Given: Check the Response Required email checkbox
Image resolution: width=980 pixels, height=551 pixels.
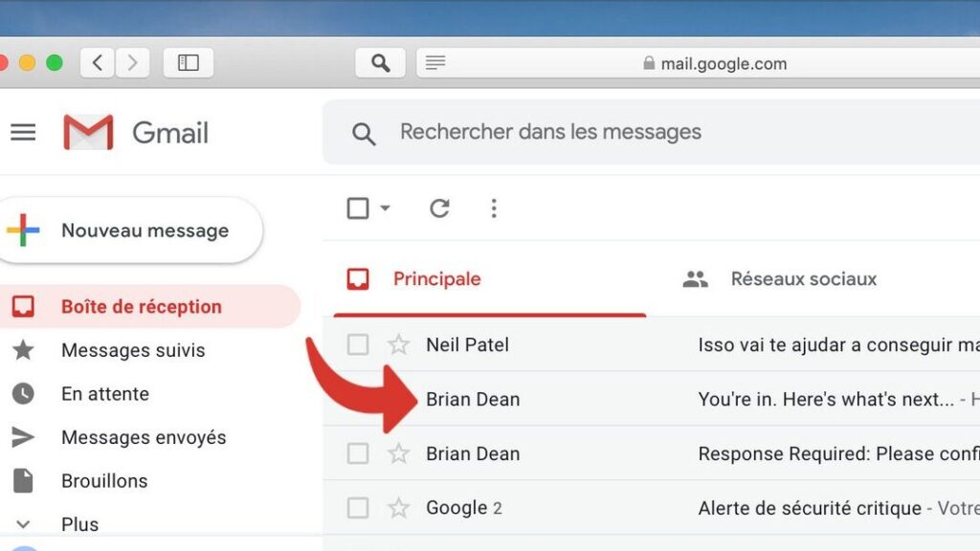Looking at the screenshot, I should pos(358,452).
